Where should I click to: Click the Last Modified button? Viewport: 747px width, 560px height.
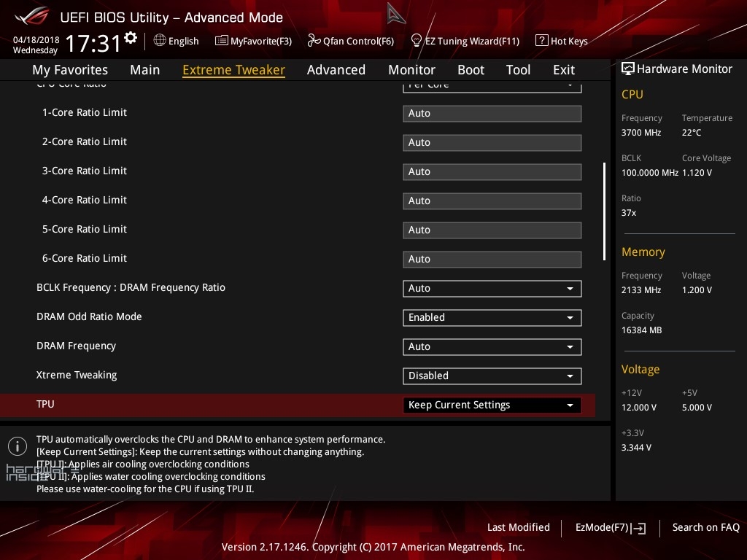(518, 527)
